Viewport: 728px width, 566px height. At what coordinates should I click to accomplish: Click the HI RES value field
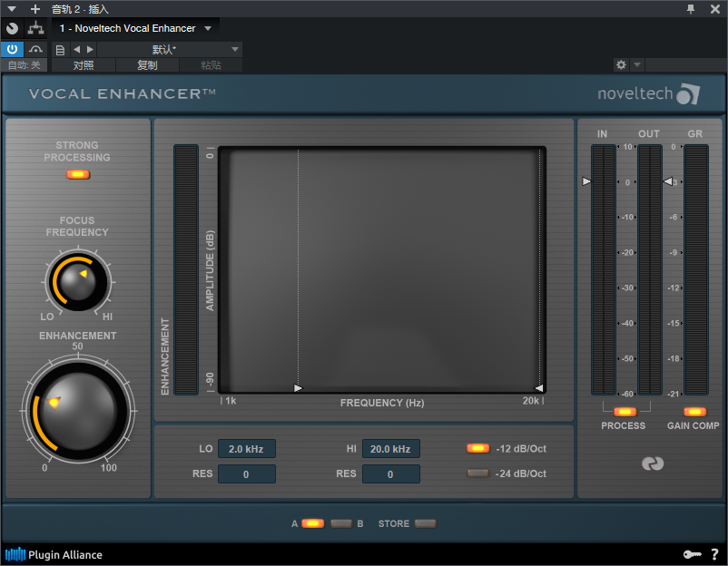click(391, 474)
